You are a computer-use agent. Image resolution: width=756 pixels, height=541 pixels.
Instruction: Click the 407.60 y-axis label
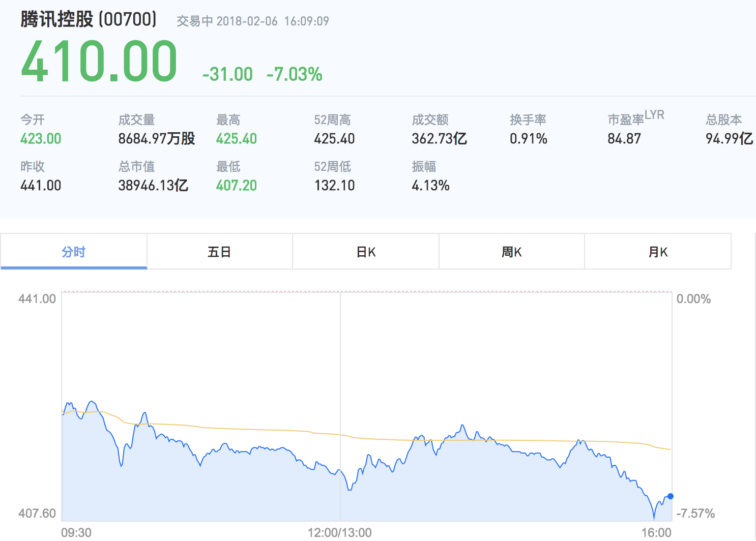coord(37,514)
